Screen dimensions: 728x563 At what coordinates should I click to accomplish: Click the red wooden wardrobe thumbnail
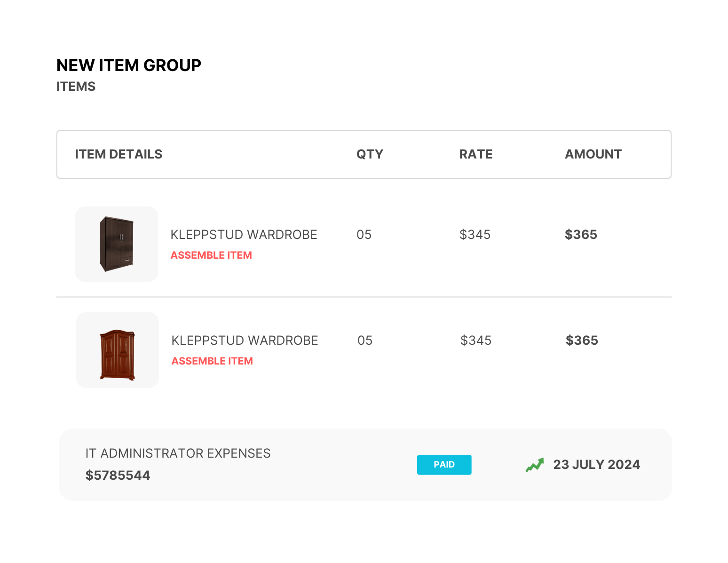(x=118, y=350)
